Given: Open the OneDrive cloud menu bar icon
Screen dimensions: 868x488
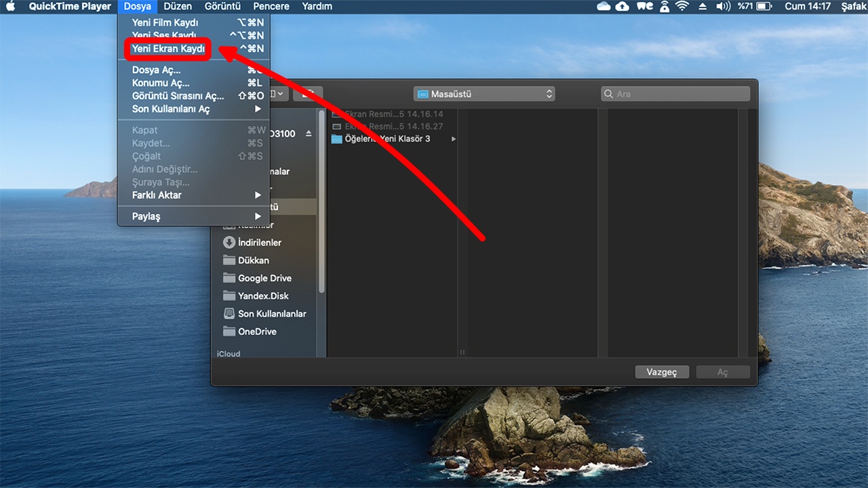Looking at the screenshot, I should coord(604,7).
